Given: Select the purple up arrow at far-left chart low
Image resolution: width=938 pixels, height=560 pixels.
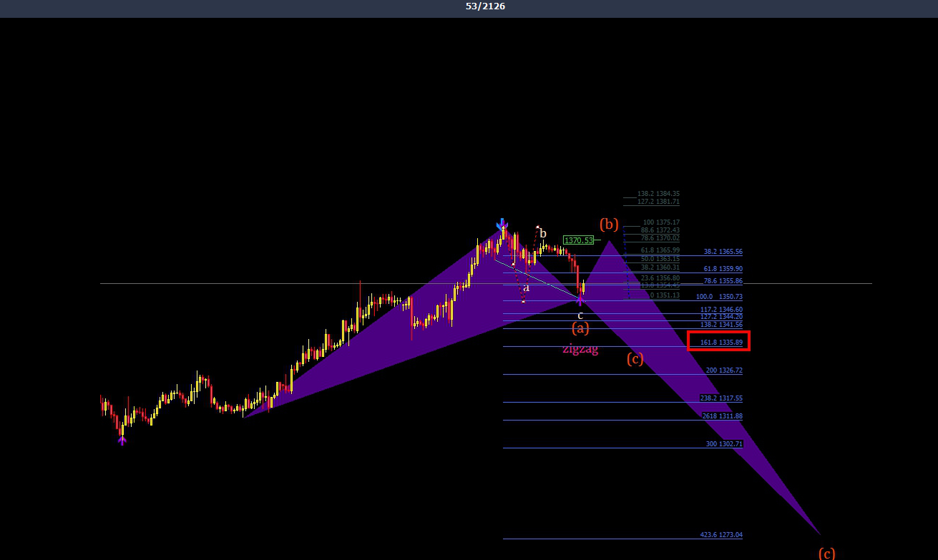Looking at the screenshot, I should coord(122,440).
